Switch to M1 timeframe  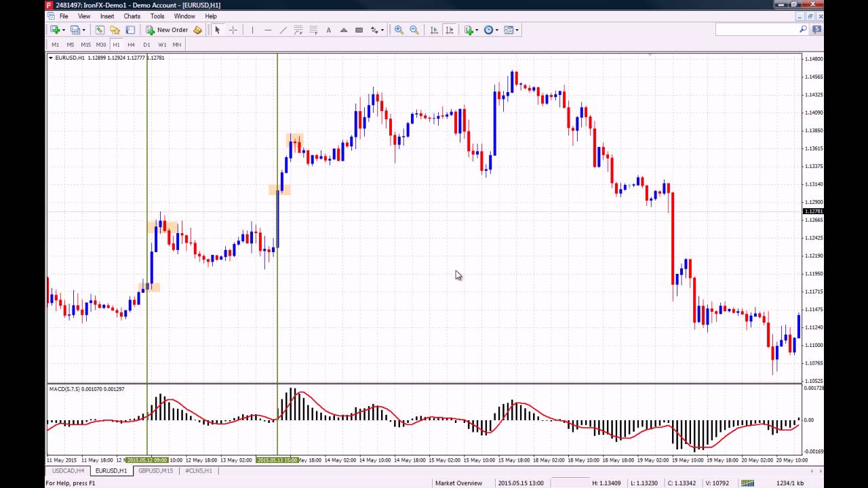point(56,45)
